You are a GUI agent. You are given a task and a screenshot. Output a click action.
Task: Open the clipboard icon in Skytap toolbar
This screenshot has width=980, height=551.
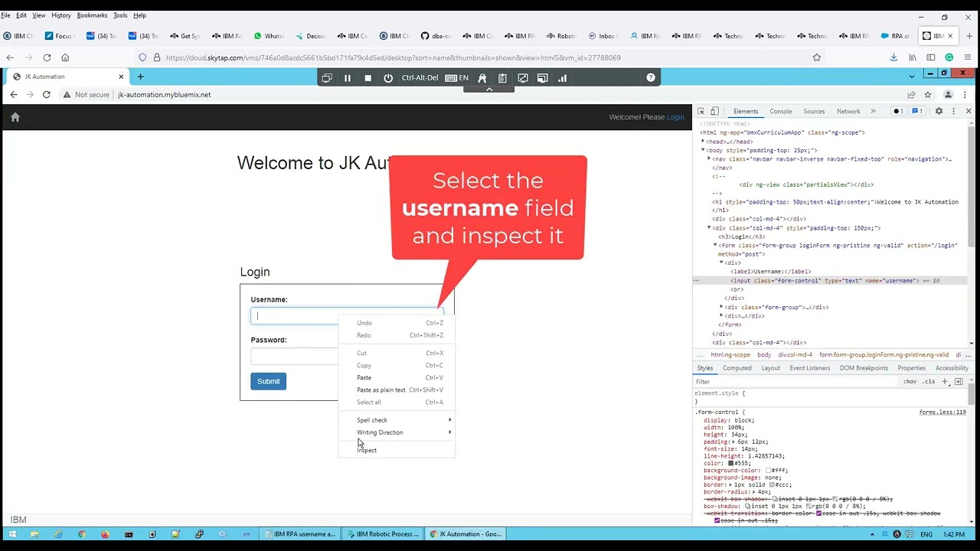point(502,78)
